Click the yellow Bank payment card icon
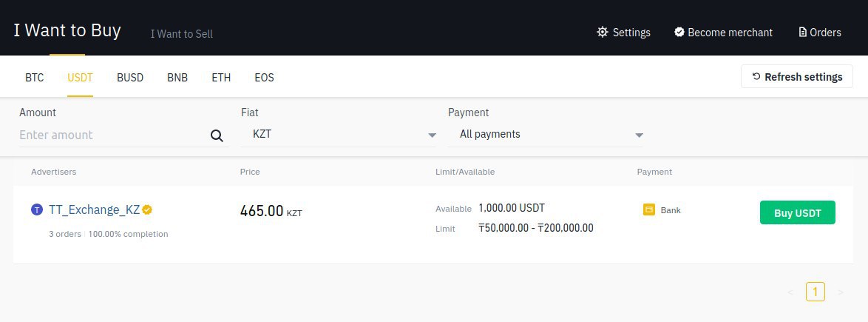The width and height of the screenshot is (868, 322). click(649, 210)
